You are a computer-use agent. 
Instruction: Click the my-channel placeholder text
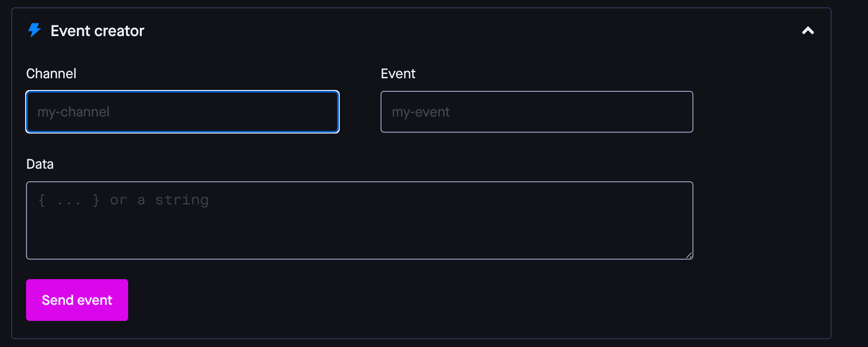coord(73,112)
